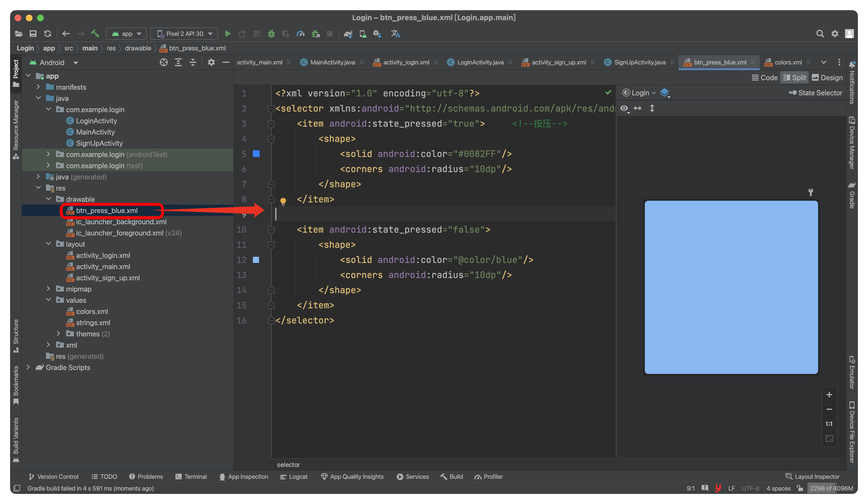Viewport: 868px width, 504px height.
Task: Click the yellow lightbulb intention icon
Action: [283, 201]
